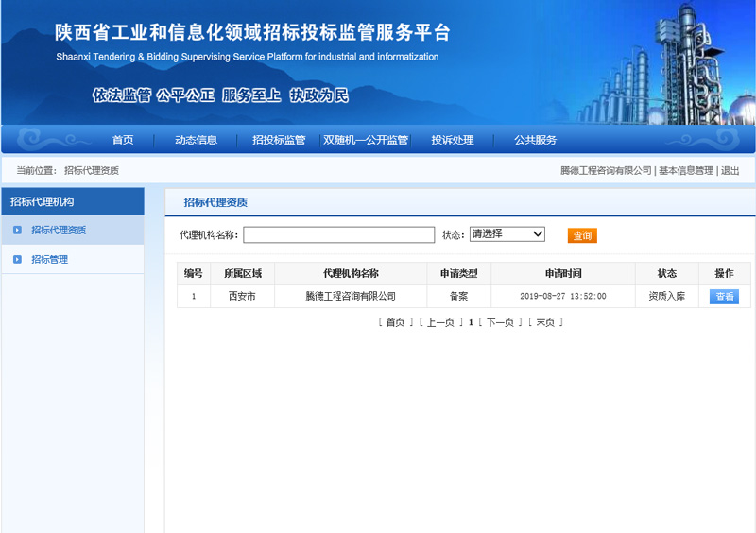
Task: Click the orange 查询 button
Action: click(x=582, y=235)
